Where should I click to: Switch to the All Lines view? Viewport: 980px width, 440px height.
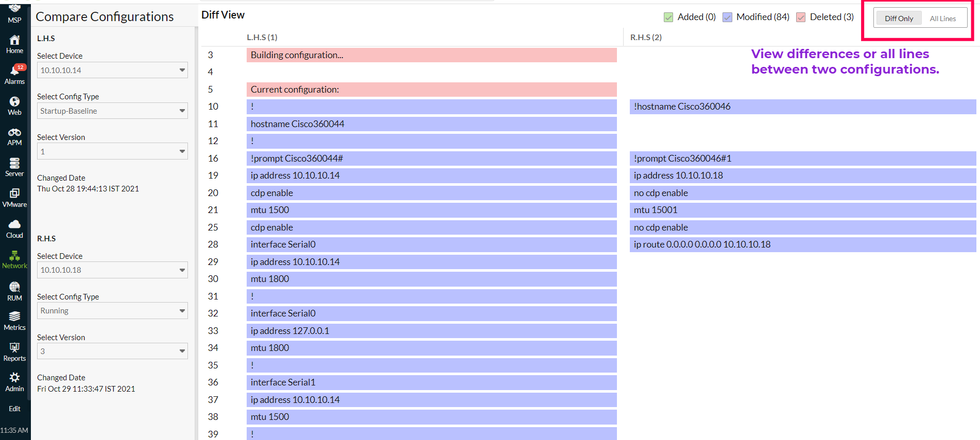[x=942, y=19]
